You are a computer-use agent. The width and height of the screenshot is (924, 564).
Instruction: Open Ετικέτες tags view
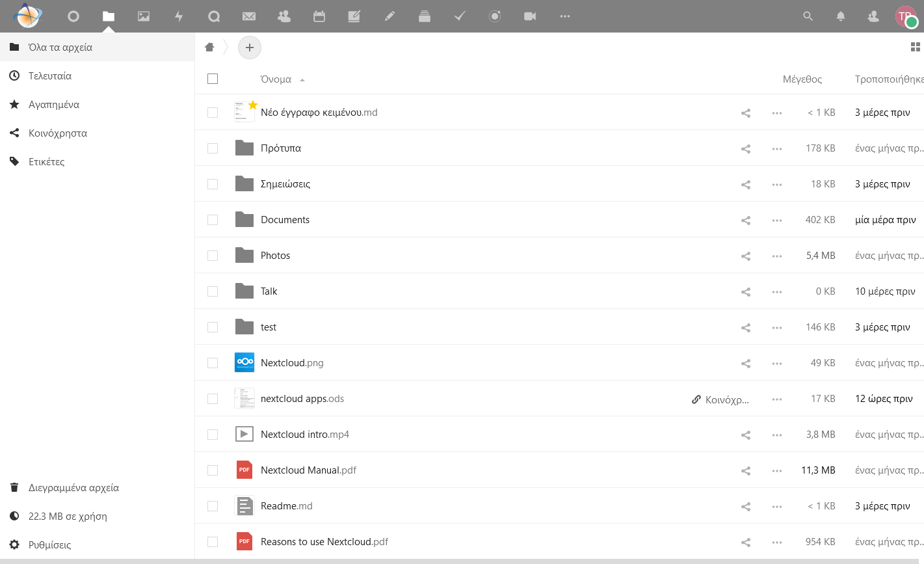pyautogui.click(x=98, y=161)
